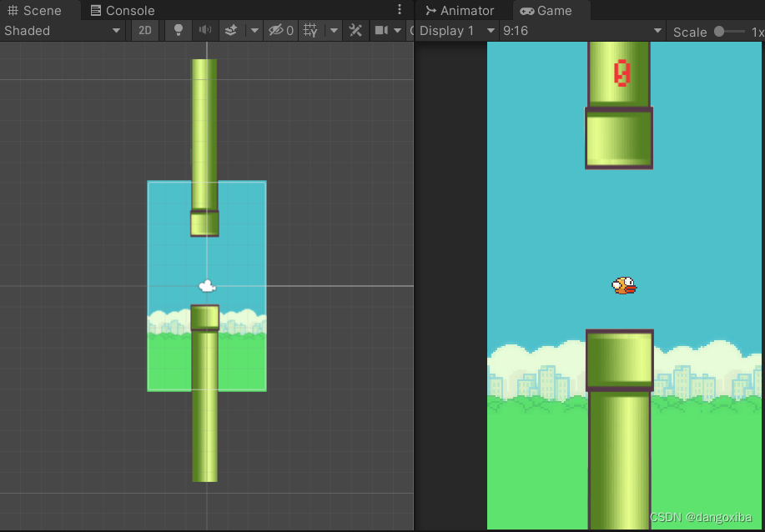Viewport: 765px width, 532px height.
Task: Click the bird in the Game view
Action: pos(625,286)
